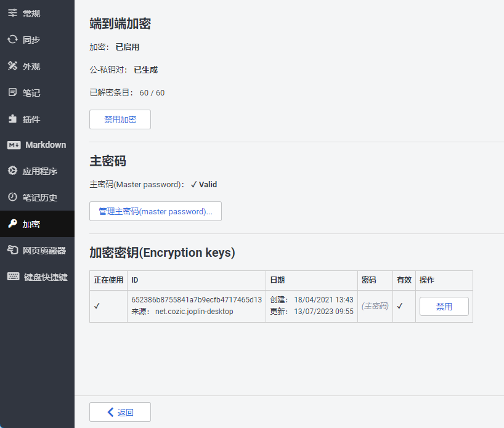The image size is (504, 428).
Task: Open the 键盘快捷键 settings section
Action: [x=38, y=277]
